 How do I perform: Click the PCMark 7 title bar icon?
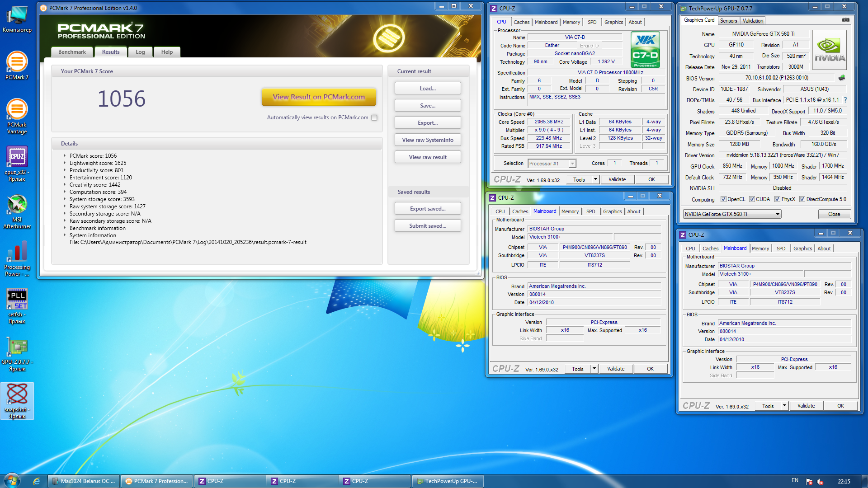(x=43, y=8)
